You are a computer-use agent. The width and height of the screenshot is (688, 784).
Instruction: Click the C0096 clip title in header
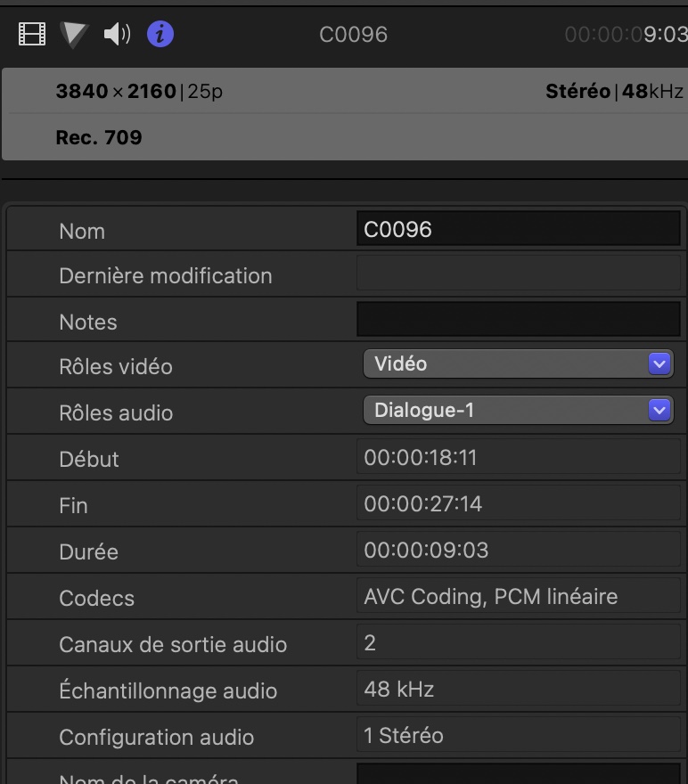(x=354, y=35)
